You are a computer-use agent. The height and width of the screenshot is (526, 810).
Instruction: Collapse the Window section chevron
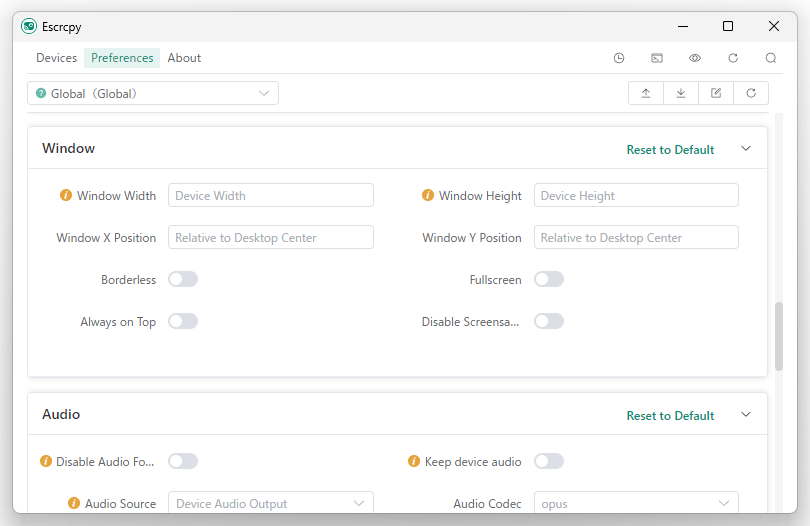click(x=745, y=149)
